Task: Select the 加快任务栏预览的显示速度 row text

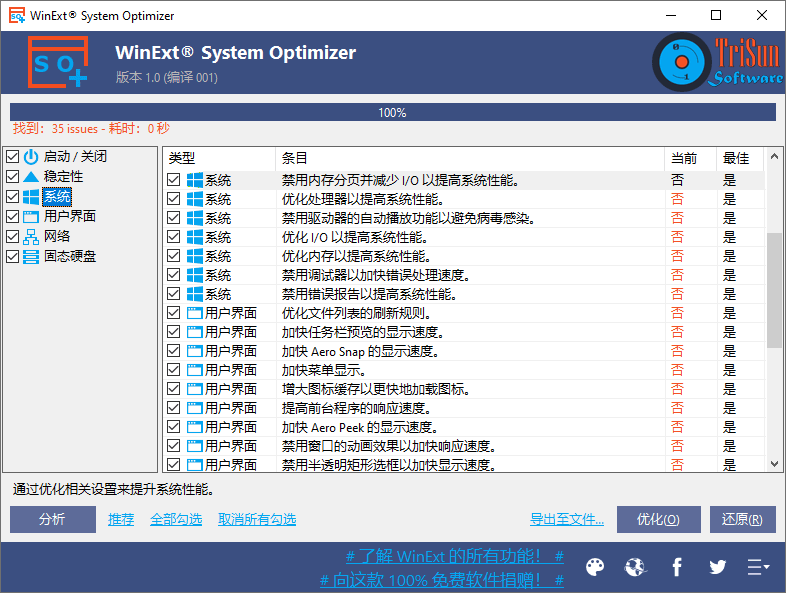Action: click(362, 332)
